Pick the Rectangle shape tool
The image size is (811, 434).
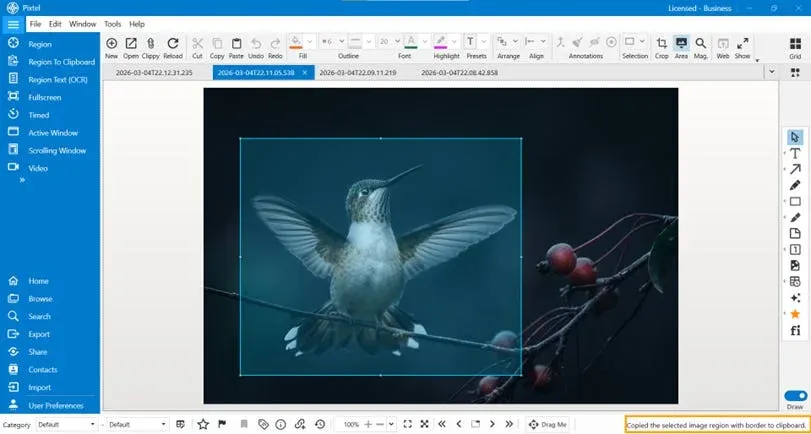(x=795, y=201)
